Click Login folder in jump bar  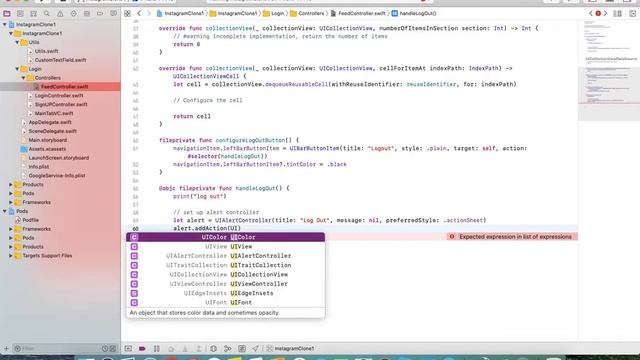273,13
